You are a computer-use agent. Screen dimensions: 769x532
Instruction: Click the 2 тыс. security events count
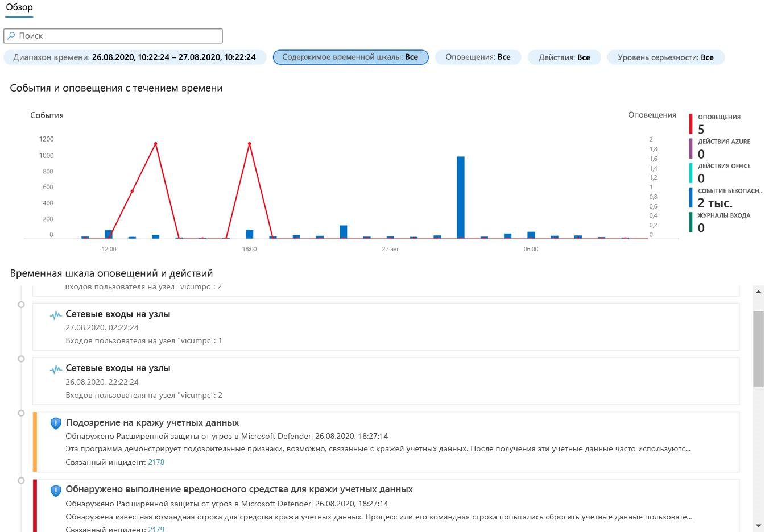[715, 203]
